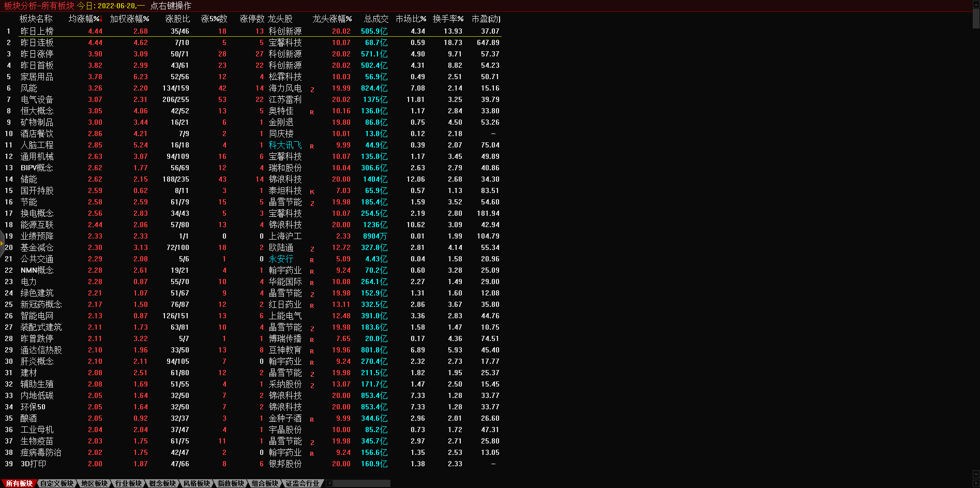Sort by 换手率% column header
Screen dimensions: 980x488
pyautogui.click(x=448, y=19)
